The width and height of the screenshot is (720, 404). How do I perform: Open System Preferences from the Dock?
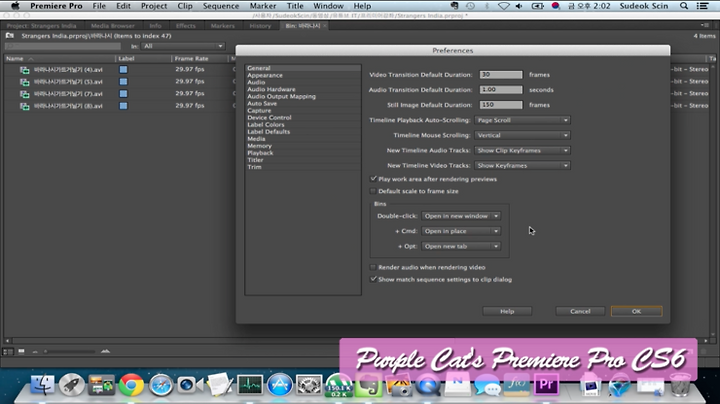coord(309,385)
